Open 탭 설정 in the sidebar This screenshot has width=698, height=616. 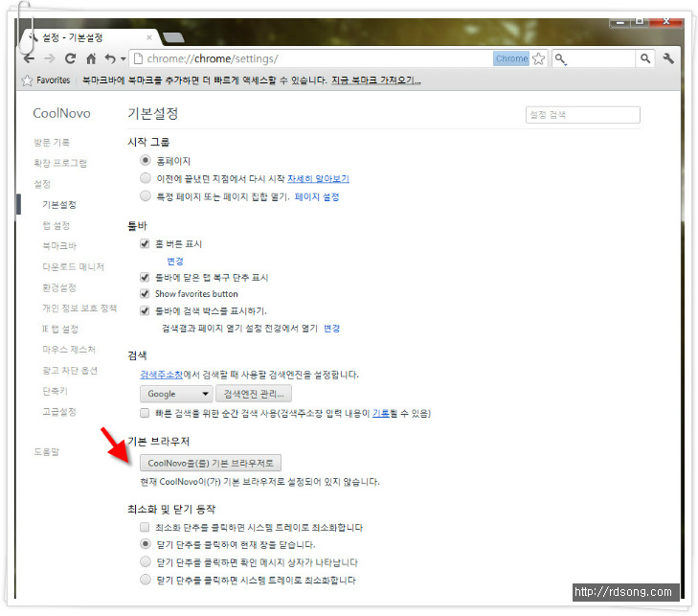click(56, 225)
